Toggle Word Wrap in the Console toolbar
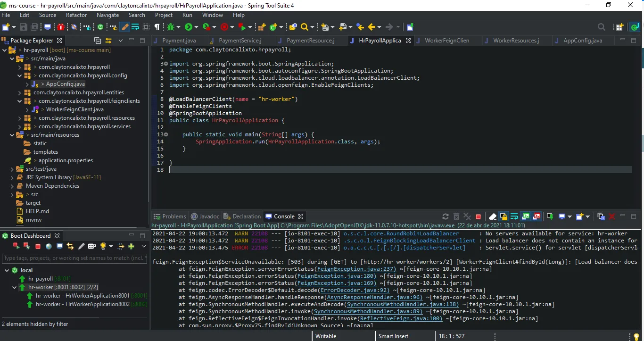The height and width of the screenshot is (341, 644). (514, 216)
